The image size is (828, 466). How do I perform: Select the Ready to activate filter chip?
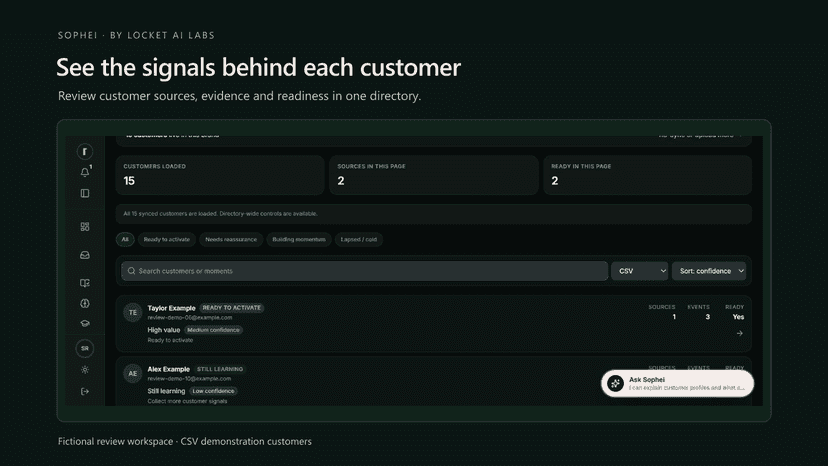(x=167, y=239)
